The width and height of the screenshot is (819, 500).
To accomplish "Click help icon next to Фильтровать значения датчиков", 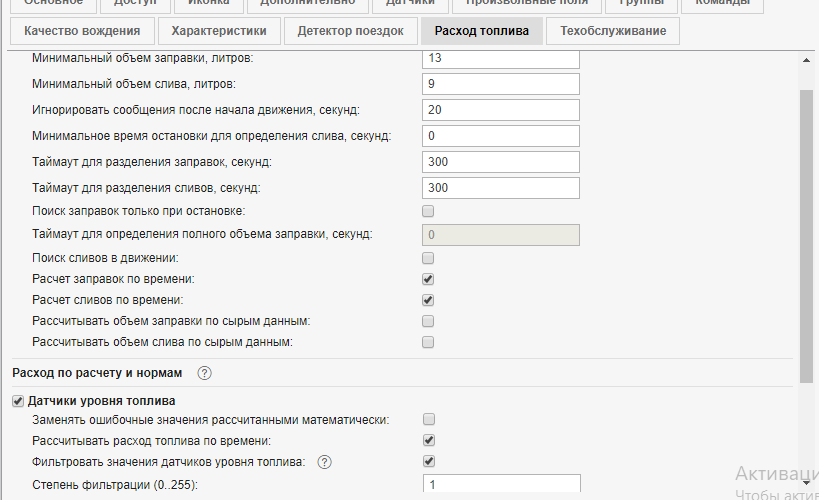I will (x=324, y=462).
